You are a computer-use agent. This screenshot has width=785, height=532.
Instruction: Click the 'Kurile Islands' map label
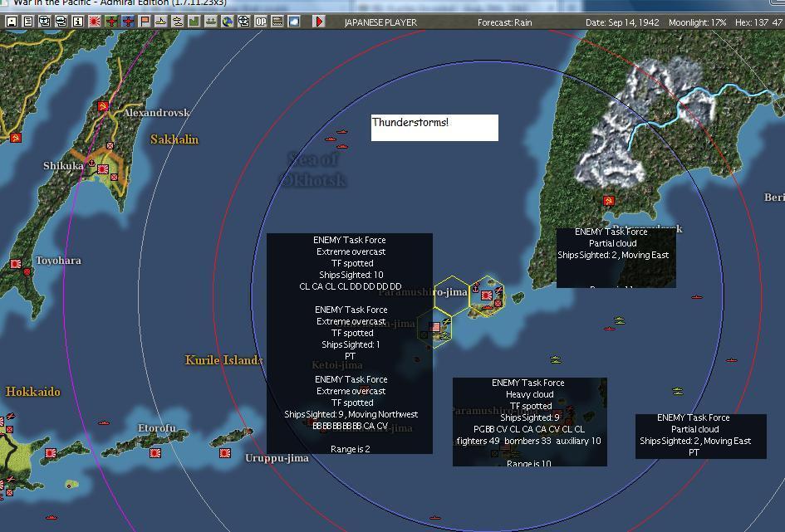[223, 360]
